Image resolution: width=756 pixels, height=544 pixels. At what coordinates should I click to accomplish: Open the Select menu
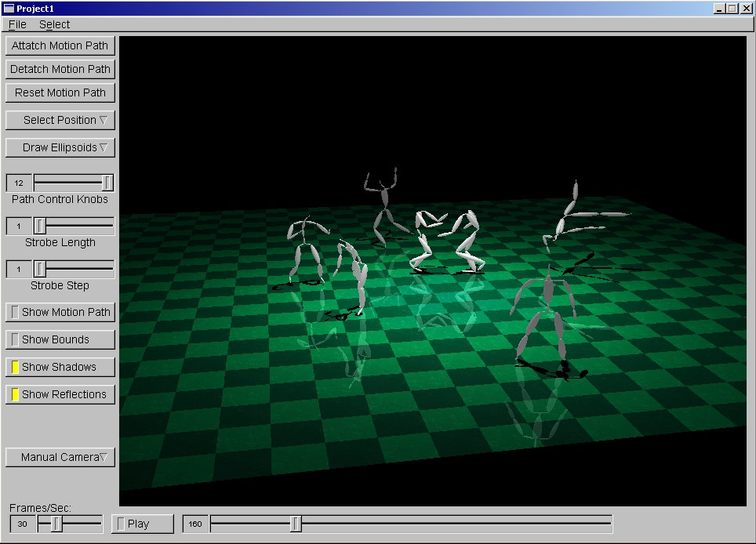[x=54, y=24]
